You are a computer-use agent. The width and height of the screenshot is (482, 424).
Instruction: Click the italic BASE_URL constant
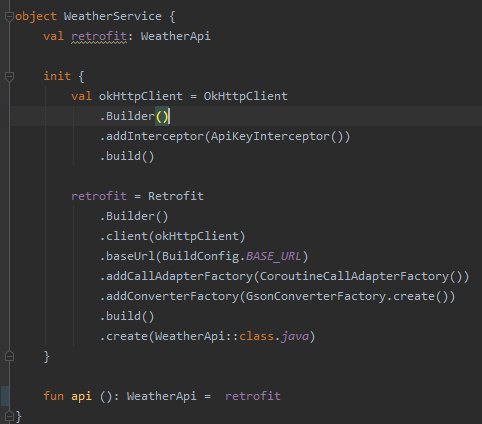[273, 256]
